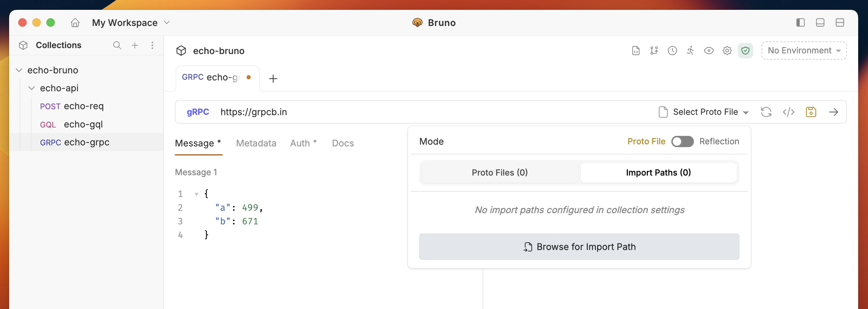
Task: Send the request with the arrow icon
Action: point(833,112)
